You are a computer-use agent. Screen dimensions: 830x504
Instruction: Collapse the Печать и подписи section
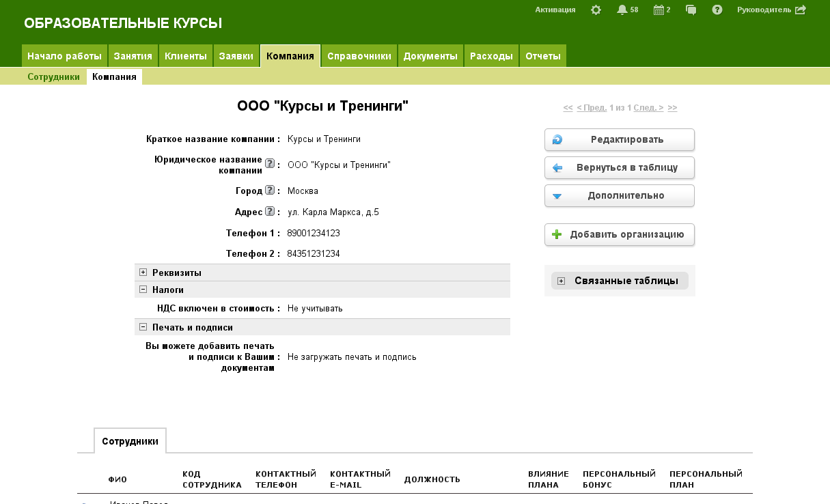point(143,327)
